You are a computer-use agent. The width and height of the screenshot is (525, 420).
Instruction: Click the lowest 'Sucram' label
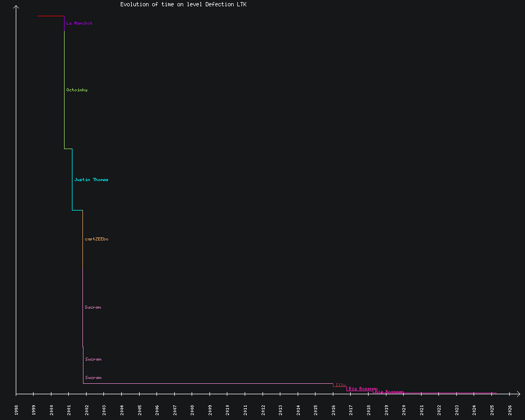[93, 378]
